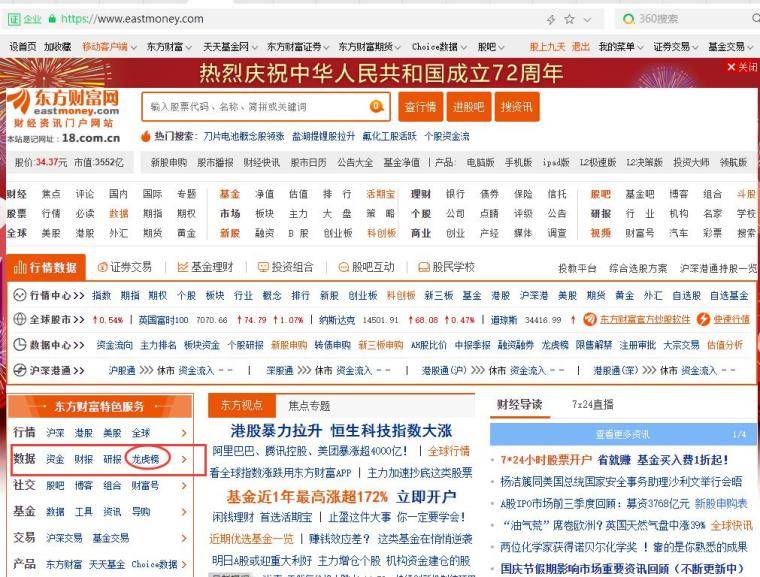Screen dimensions: 760x577
Task: Switch to the 7x24直播 tab
Action: pyautogui.click(x=592, y=404)
